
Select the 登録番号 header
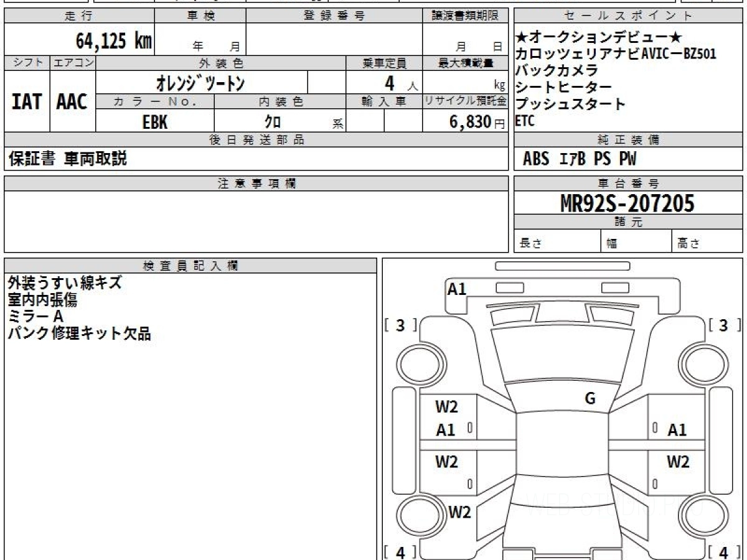334,16
